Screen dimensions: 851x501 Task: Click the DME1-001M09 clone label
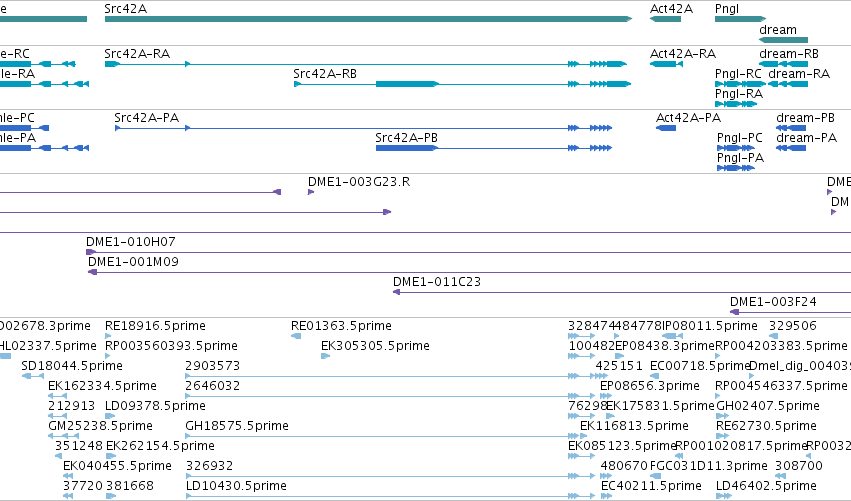133,262
